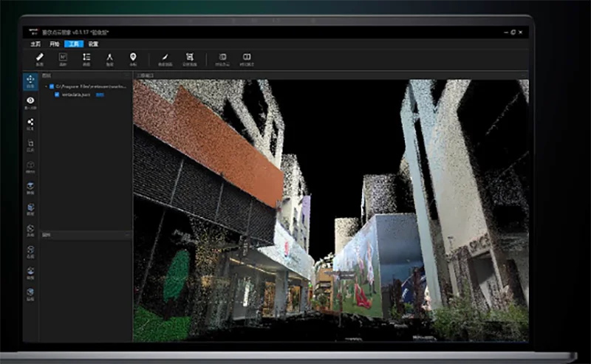Click the ruler measure tool in toolbar
The image size is (591, 364).
tap(39, 57)
